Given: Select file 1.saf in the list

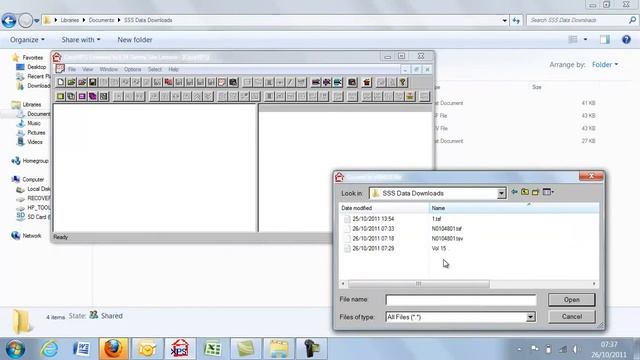Looking at the screenshot, I should [x=436, y=219].
